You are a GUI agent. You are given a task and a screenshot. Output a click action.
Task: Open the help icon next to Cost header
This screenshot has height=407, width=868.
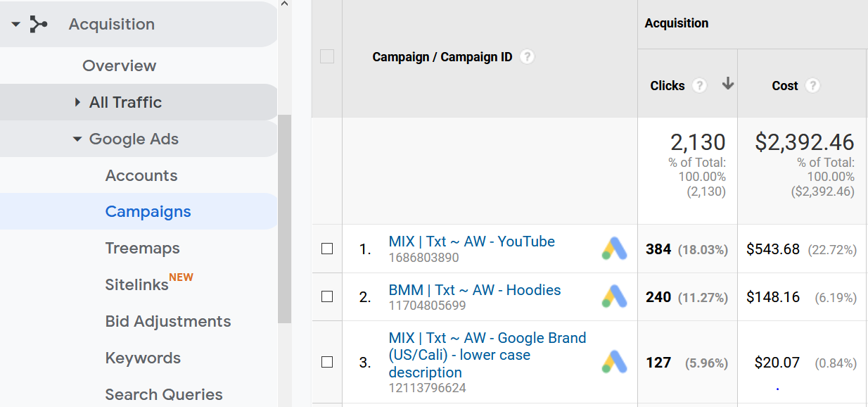[812, 85]
